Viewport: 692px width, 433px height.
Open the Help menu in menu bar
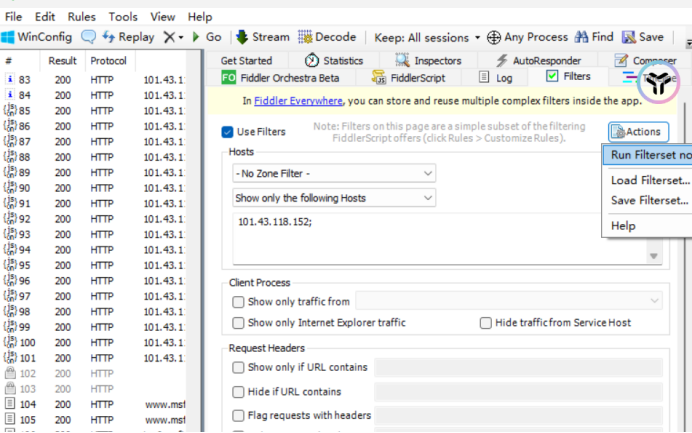point(200,17)
